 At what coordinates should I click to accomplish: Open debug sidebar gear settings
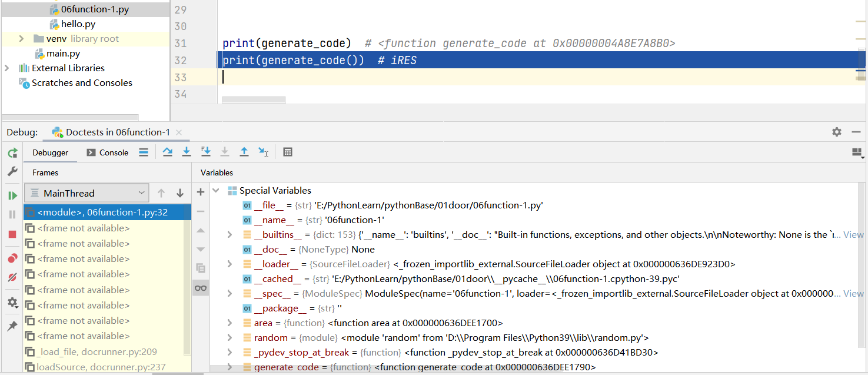coord(12,303)
